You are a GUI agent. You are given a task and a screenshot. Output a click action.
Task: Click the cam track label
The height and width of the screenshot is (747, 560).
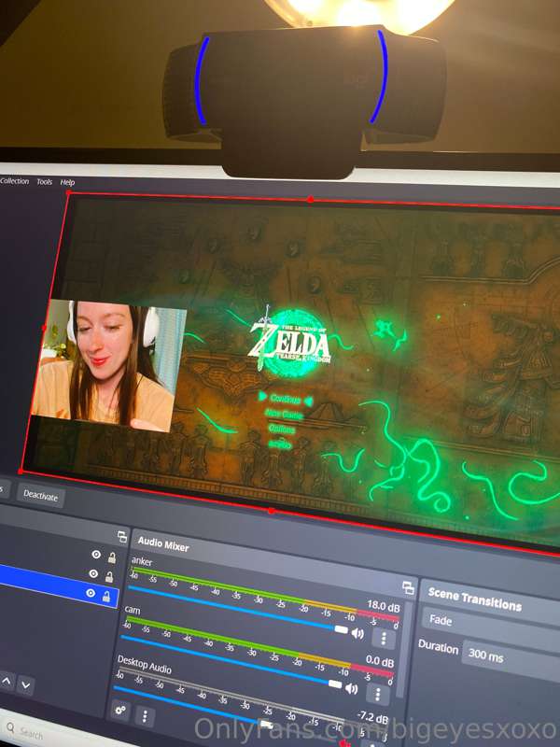click(133, 610)
